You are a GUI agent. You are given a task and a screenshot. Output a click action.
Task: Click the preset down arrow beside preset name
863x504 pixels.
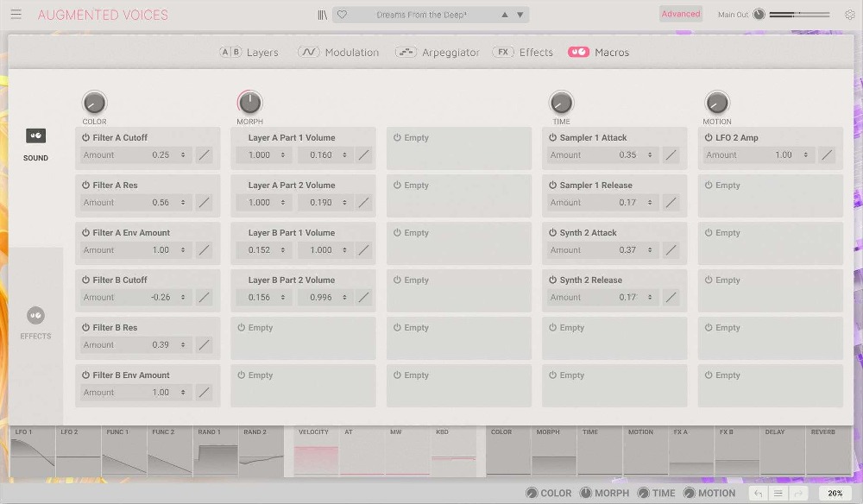518,14
